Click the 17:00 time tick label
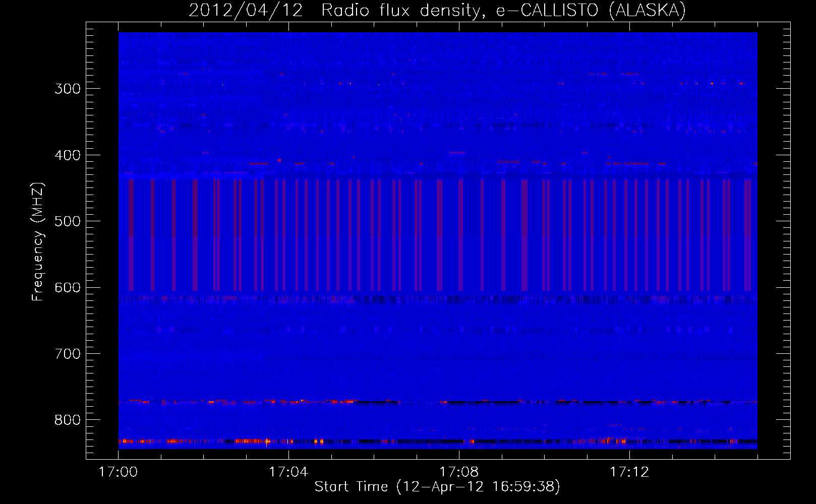 coord(118,472)
